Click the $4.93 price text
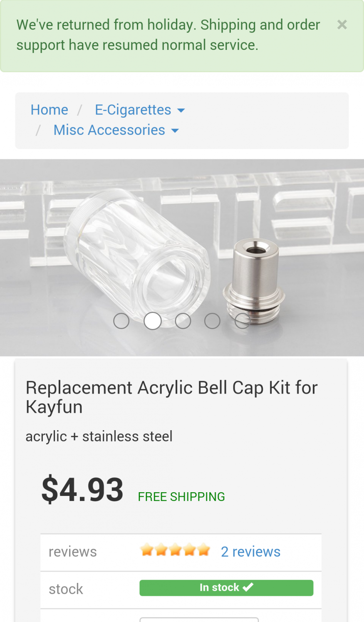The height and width of the screenshot is (622, 364). [x=82, y=489]
